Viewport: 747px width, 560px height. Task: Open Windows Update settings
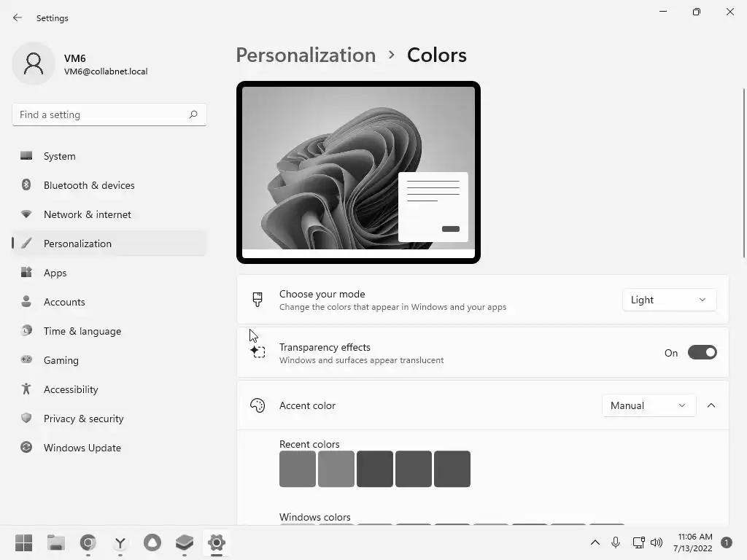(x=109, y=448)
